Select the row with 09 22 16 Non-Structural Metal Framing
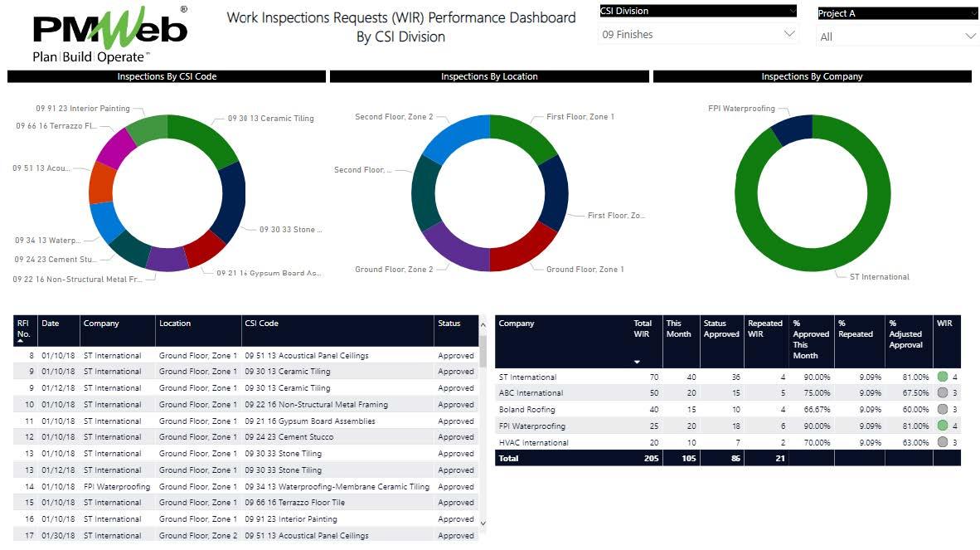The image size is (980, 550). tap(245, 404)
